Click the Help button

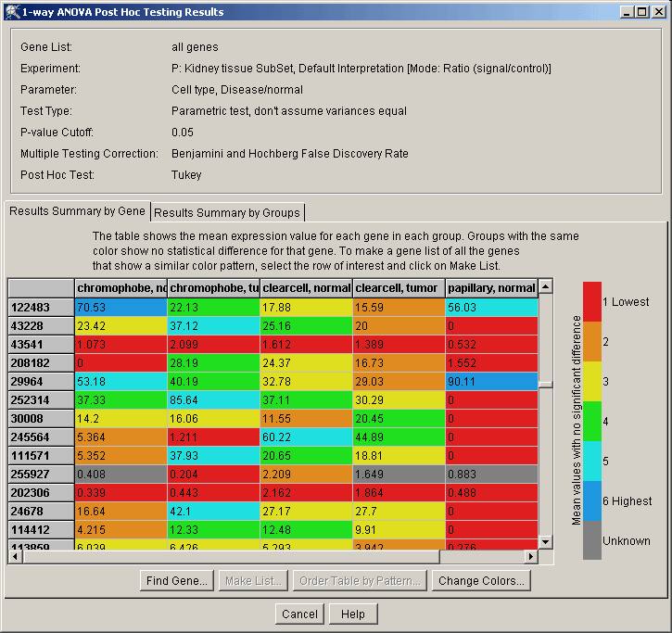coord(352,614)
